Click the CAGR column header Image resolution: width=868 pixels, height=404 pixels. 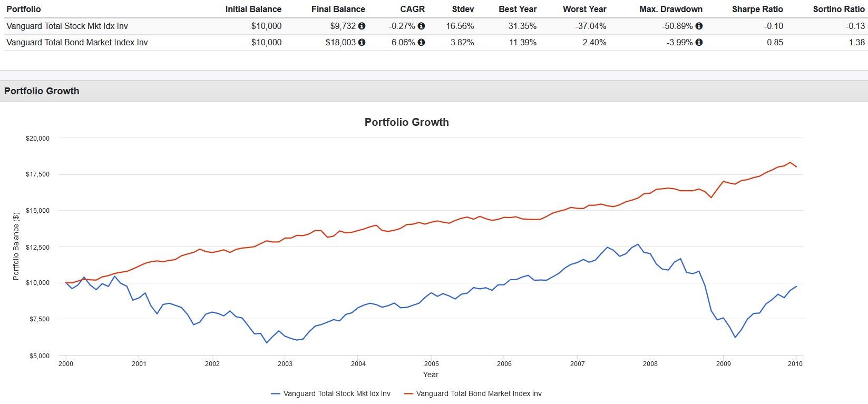tap(412, 9)
